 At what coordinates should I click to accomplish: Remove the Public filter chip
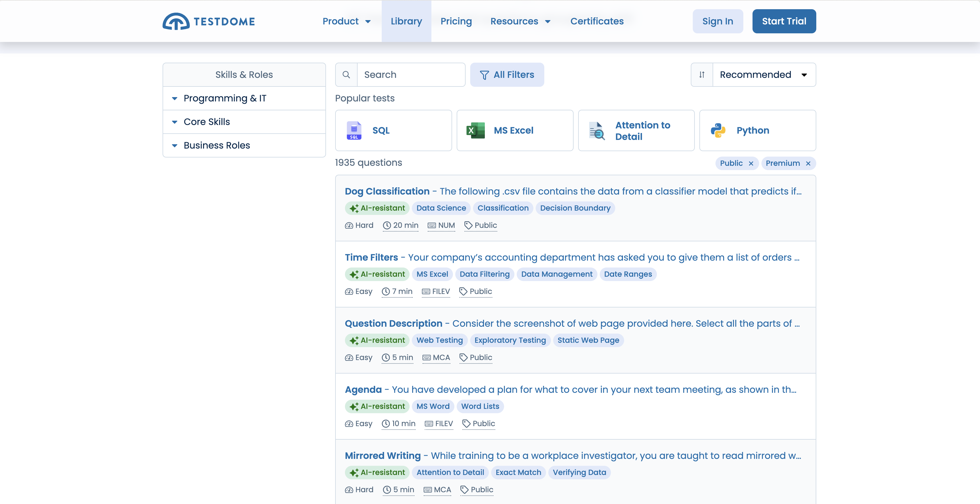tap(751, 163)
